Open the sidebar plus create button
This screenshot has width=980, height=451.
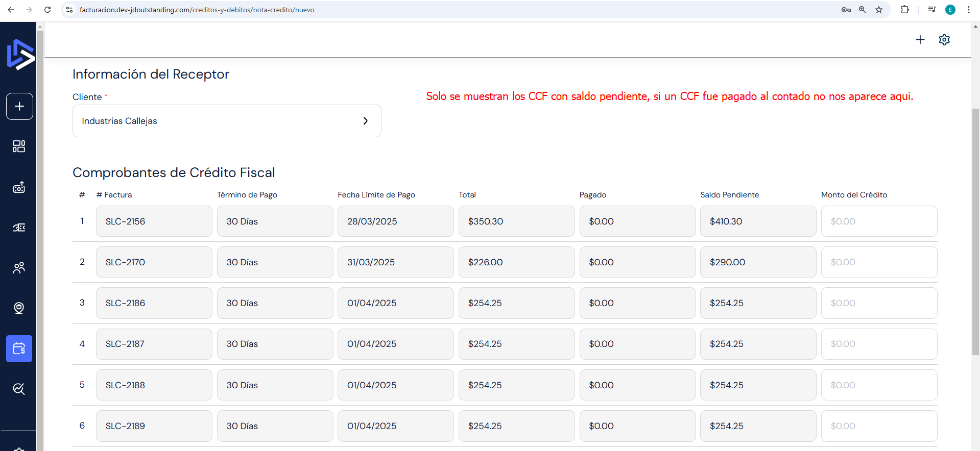pos(19,106)
